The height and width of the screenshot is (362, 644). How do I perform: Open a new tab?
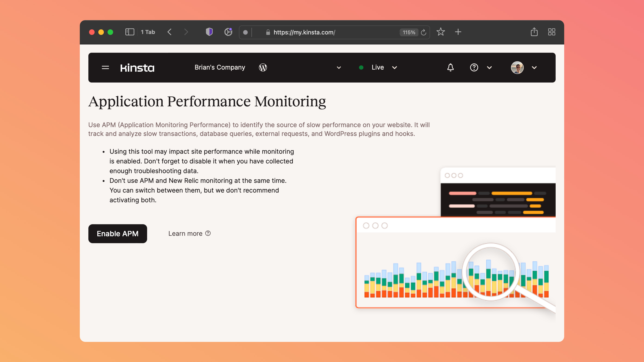tap(458, 32)
